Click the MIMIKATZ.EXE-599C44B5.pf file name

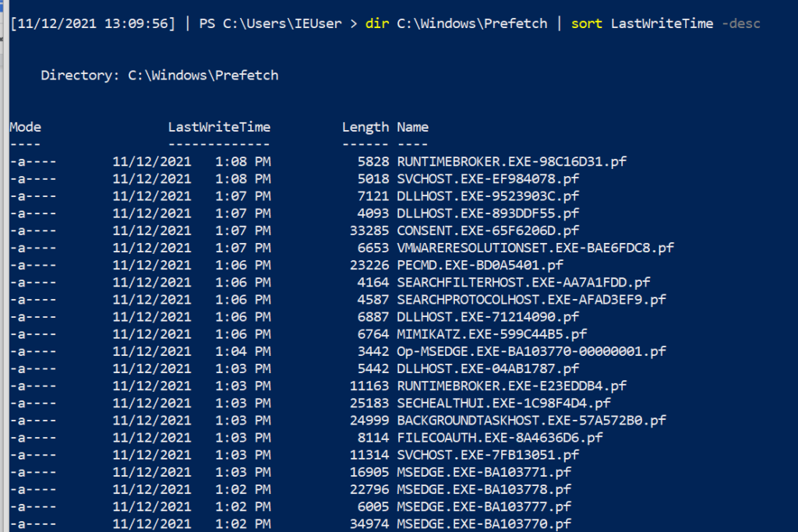tap(492, 334)
